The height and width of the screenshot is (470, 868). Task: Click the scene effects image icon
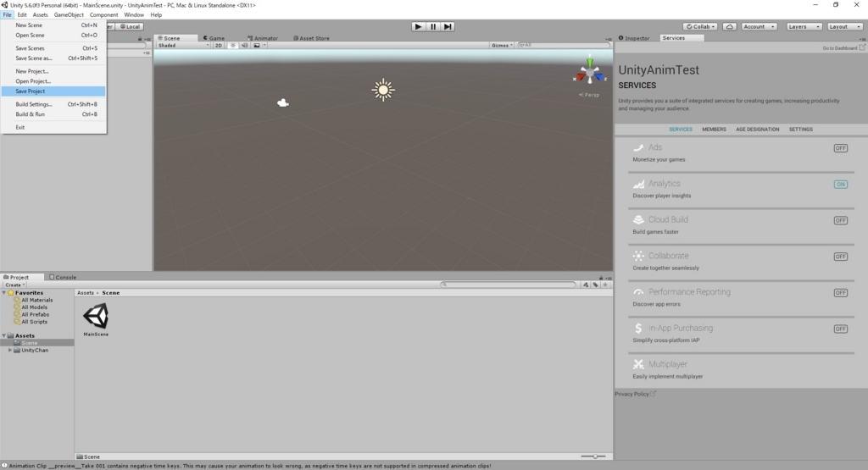point(256,46)
